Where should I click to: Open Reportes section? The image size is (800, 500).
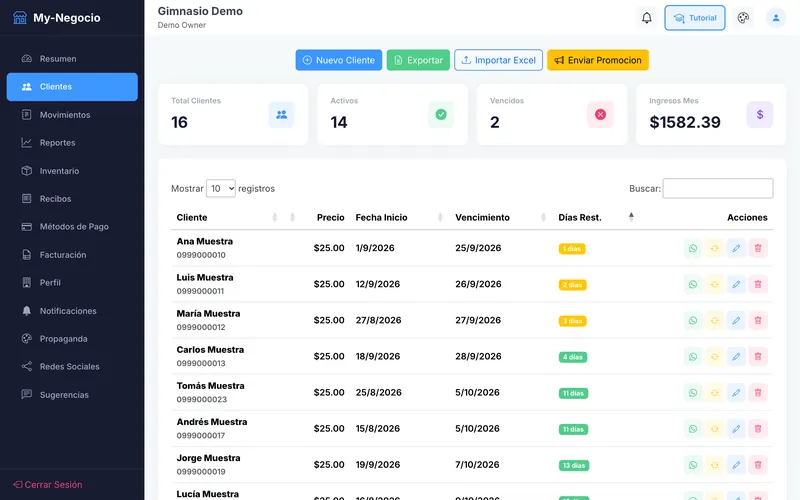tap(72, 143)
